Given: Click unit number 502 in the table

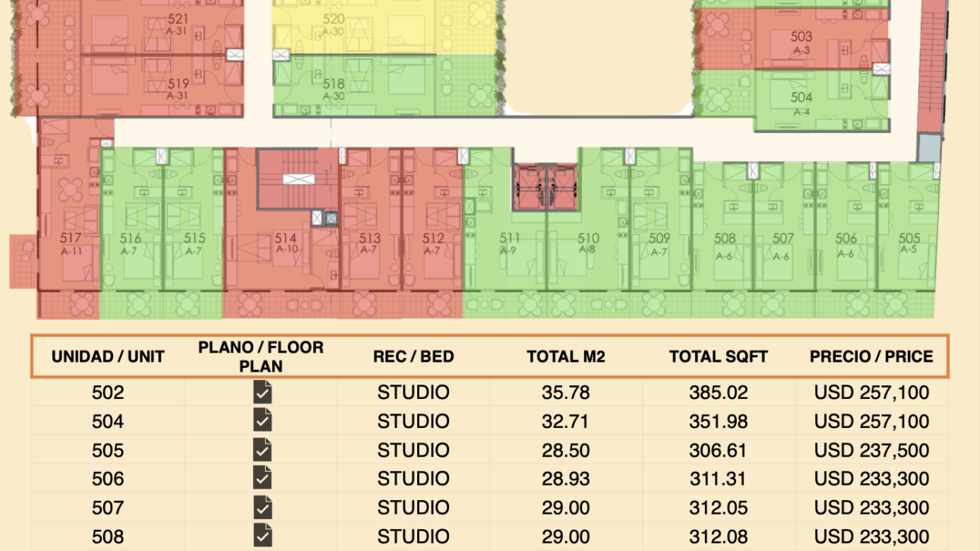Looking at the screenshot, I should point(108,393).
